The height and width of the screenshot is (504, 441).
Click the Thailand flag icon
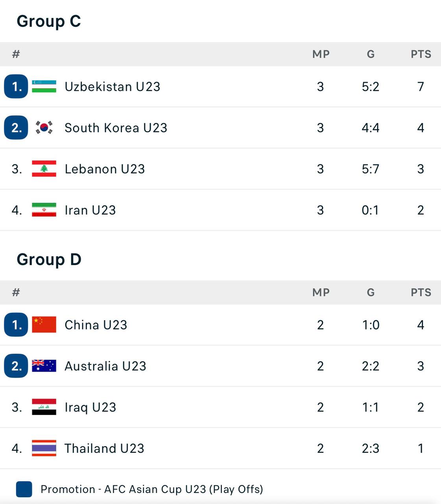[x=44, y=448]
